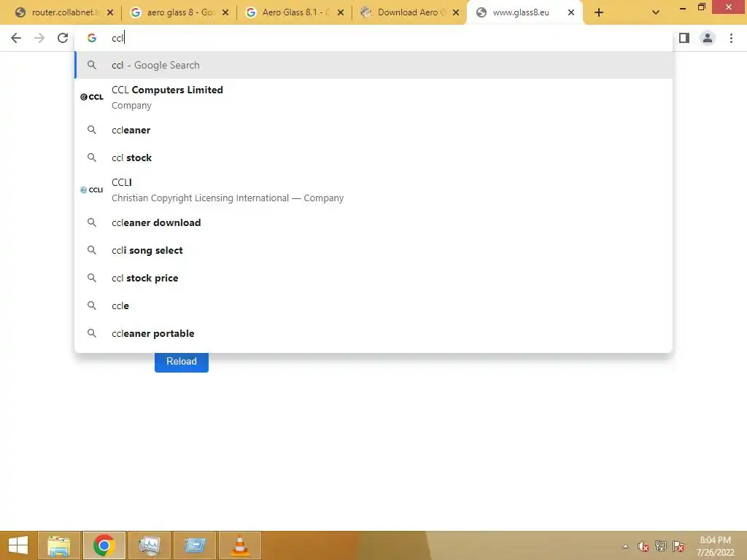Select 'ccli song select' suggestion
747x560 pixels.
coord(373,250)
